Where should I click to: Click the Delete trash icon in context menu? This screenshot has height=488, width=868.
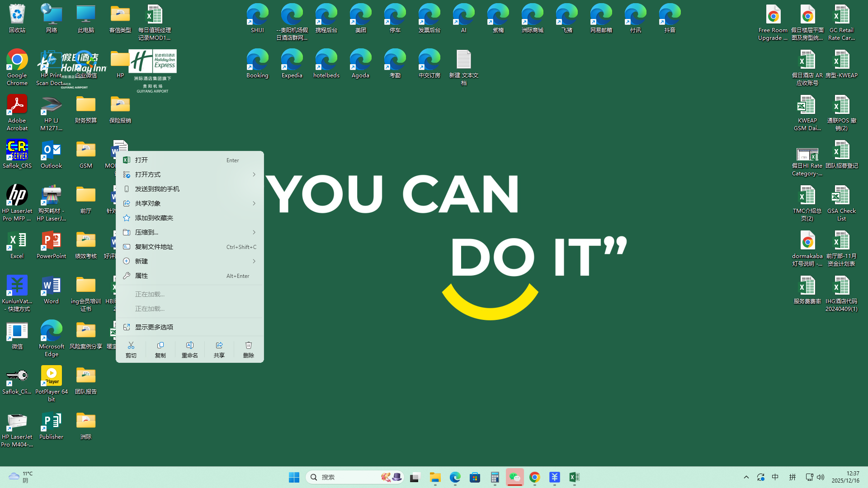point(248,350)
